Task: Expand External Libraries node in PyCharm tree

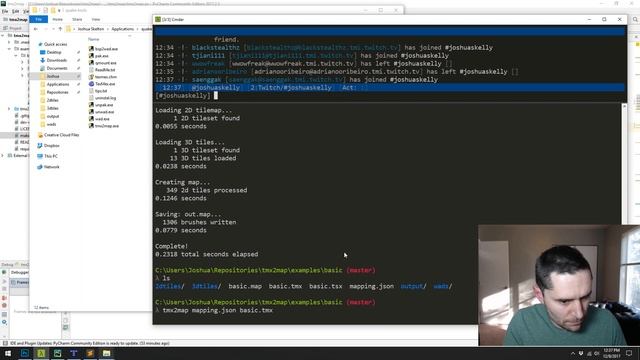Action: click(3, 156)
